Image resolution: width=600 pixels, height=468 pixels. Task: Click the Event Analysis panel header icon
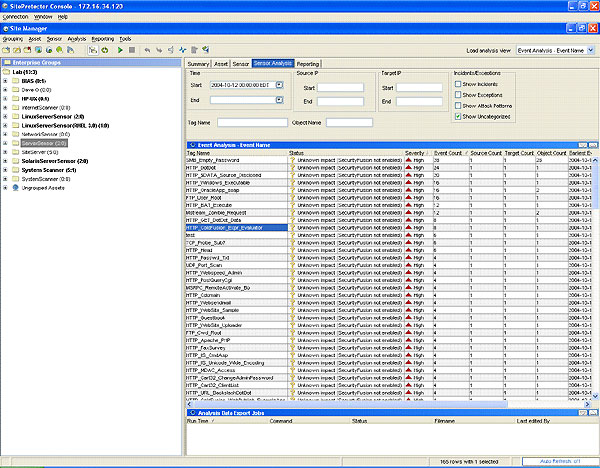(x=190, y=145)
